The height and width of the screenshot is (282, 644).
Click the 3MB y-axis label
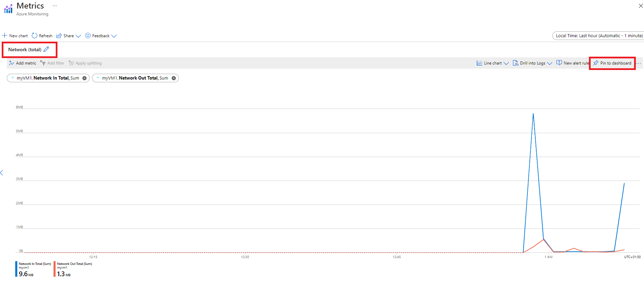pyautogui.click(x=19, y=179)
